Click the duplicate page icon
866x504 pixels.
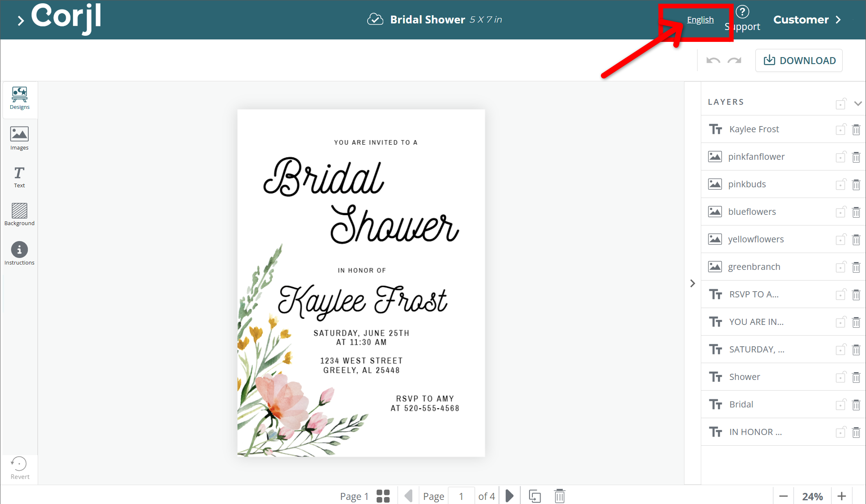[534, 496]
